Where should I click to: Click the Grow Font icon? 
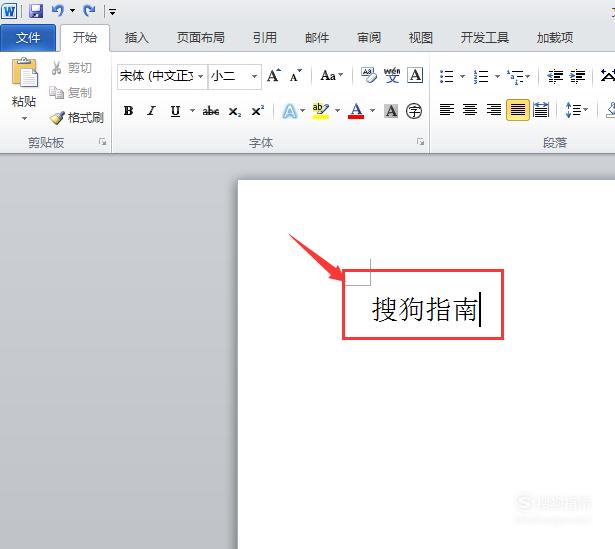click(274, 75)
